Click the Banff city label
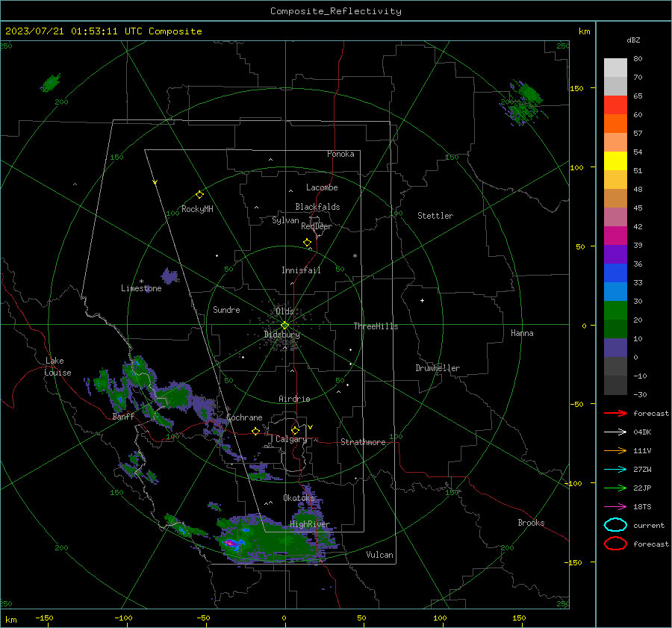This screenshot has height=628, width=672. tap(123, 416)
